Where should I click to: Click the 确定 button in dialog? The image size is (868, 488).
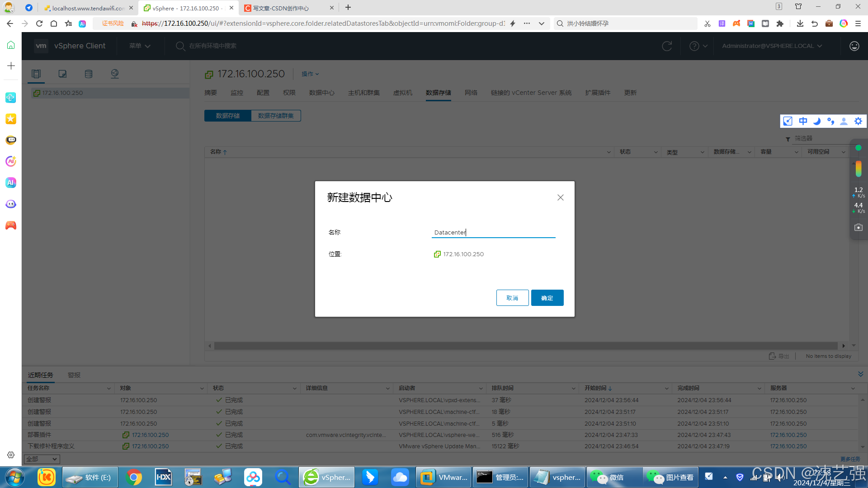click(x=547, y=298)
